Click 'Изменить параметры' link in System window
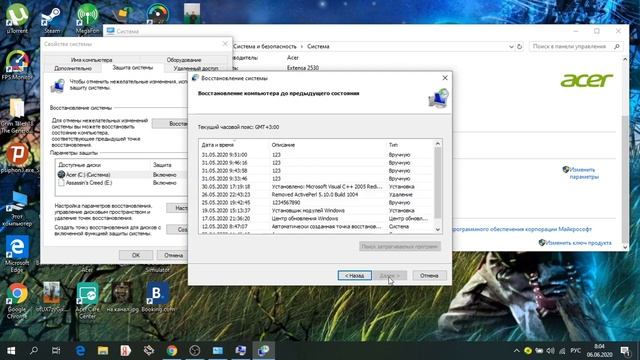 [583, 173]
